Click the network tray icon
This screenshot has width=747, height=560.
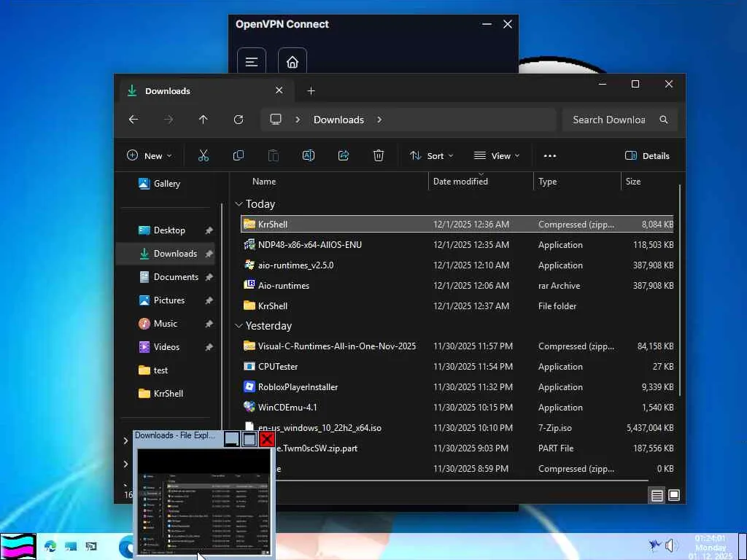pos(655,545)
